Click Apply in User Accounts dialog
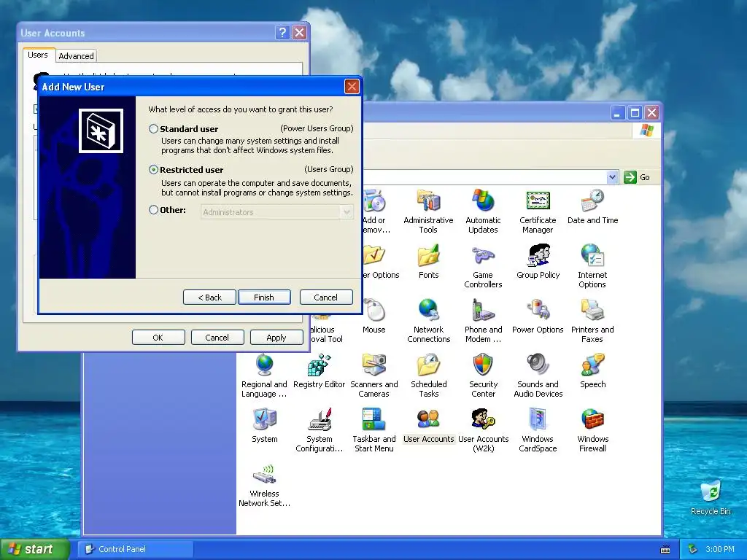This screenshot has height=560, width=747. coord(276,337)
